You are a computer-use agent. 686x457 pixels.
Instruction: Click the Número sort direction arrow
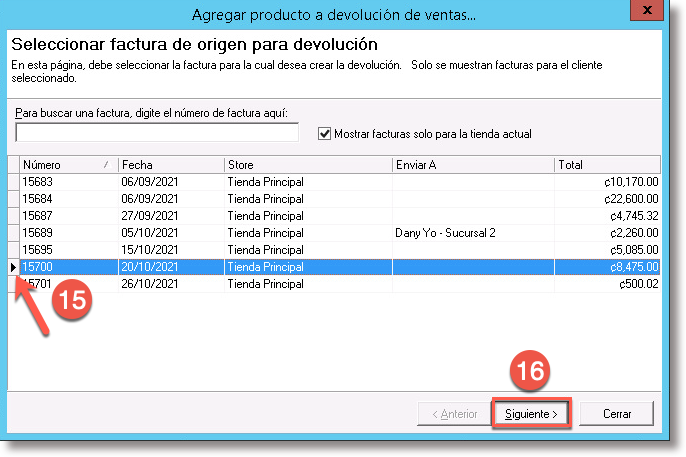click(x=106, y=164)
